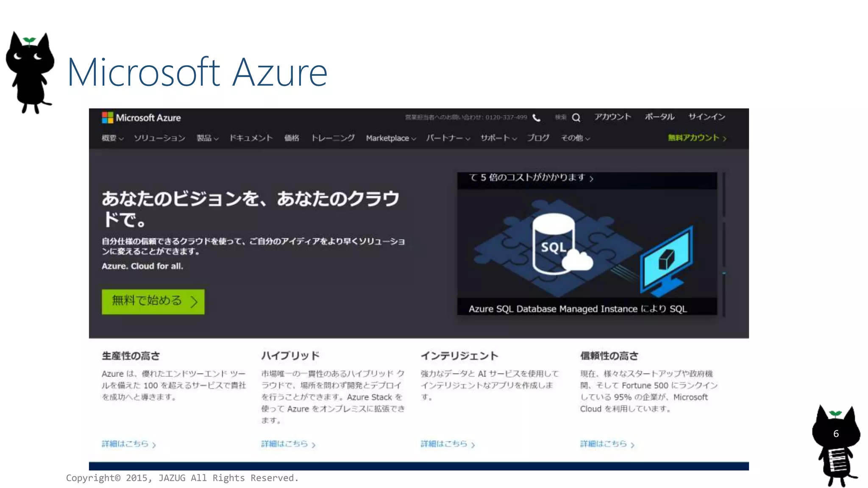Expand the 概要 dropdown menu
868x488 pixels.
[x=112, y=138]
